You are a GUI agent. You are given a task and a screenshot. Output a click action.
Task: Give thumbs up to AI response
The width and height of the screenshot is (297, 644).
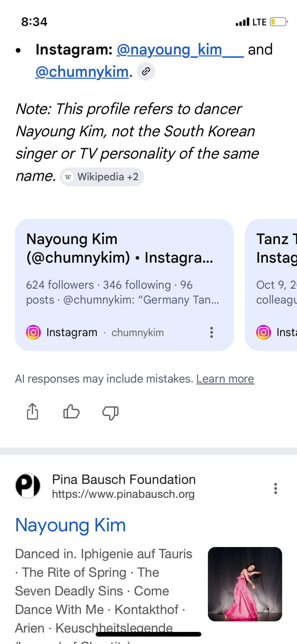click(x=71, y=412)
